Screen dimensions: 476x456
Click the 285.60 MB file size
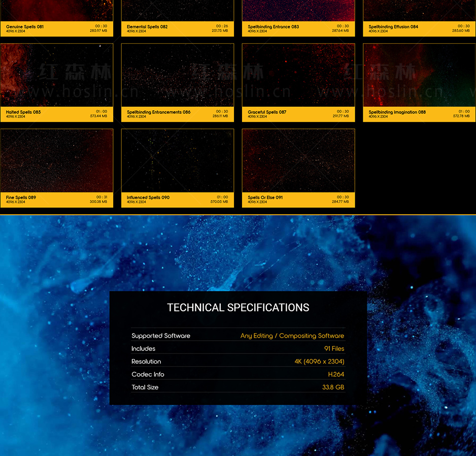click(x=461, y=30)
